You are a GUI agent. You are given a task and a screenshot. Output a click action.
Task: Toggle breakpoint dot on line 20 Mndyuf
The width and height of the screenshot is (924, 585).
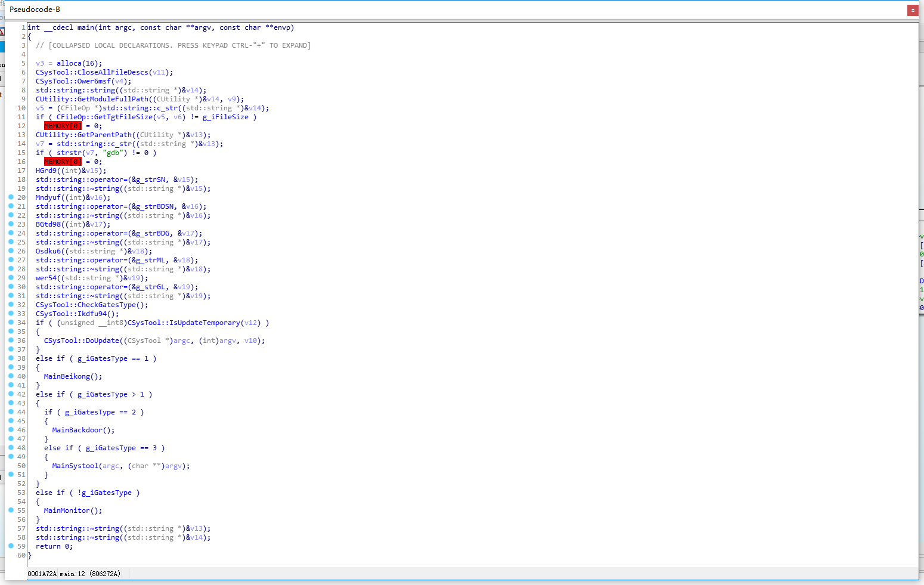point(11,197)
